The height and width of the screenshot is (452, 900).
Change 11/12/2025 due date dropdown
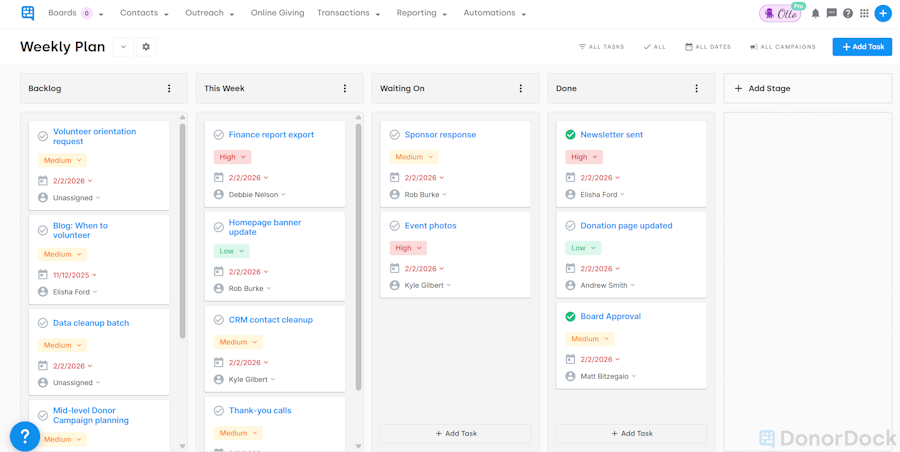pyautogui.click(x=75, y=275)
